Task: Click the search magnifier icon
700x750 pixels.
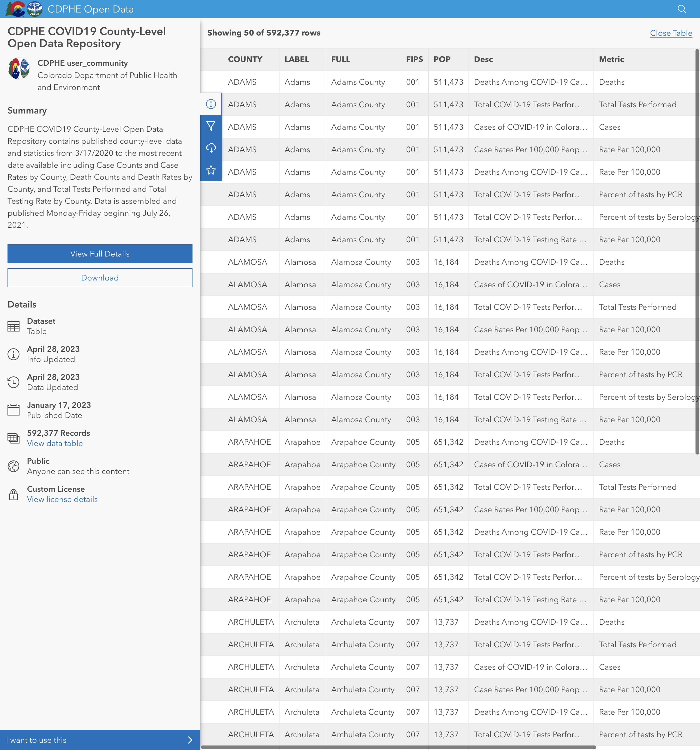Action: (x=681, y=9)
